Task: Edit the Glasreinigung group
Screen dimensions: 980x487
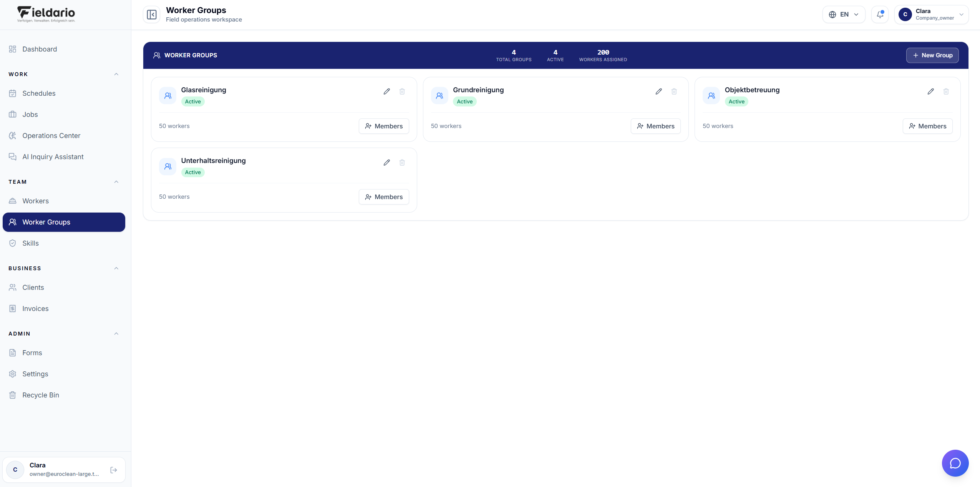Action: pos(386,91)
